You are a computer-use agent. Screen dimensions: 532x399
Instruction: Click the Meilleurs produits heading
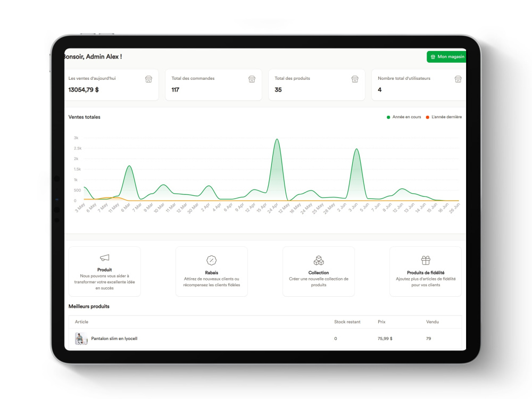(x=89, y=306)
